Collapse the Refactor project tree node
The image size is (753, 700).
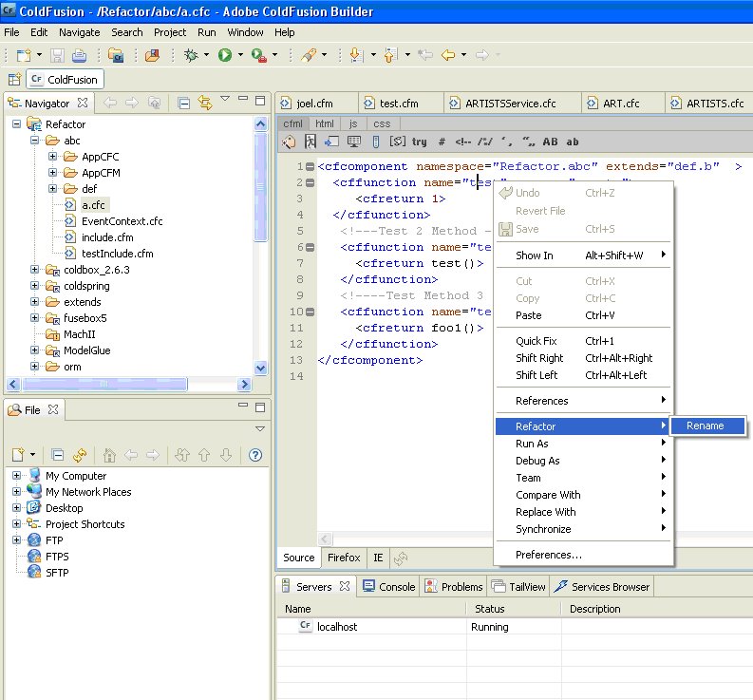(x=16, y=124)
